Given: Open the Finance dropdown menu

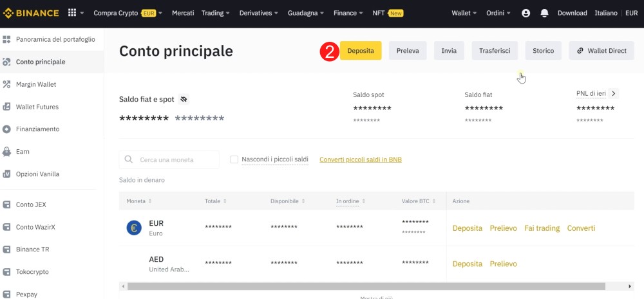Looking at the screenshot, I should pyautogui.click(x=348, y=13).
